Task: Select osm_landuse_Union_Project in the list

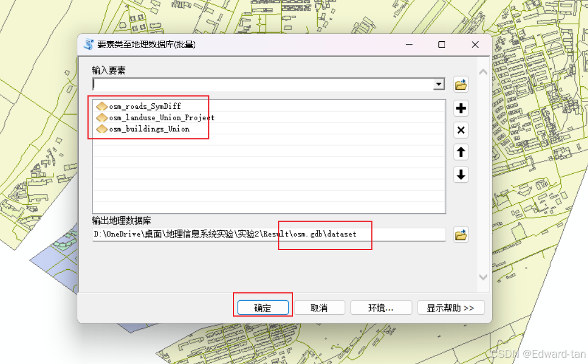Action: [x=161, y=118]
